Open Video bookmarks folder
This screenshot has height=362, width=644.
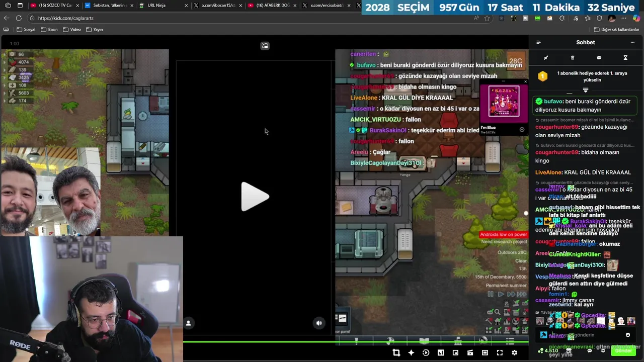coord(72,29)
